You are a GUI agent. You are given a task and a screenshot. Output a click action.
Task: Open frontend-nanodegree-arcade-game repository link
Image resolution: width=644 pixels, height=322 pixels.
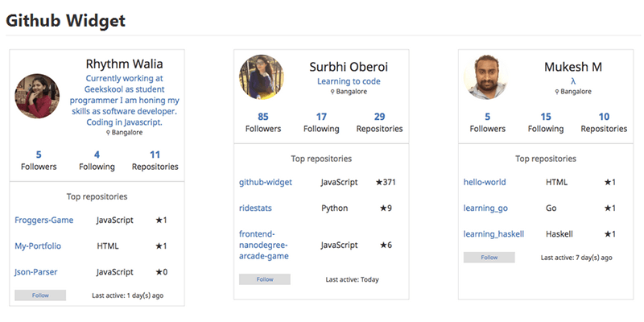click(x=265, y=245)
